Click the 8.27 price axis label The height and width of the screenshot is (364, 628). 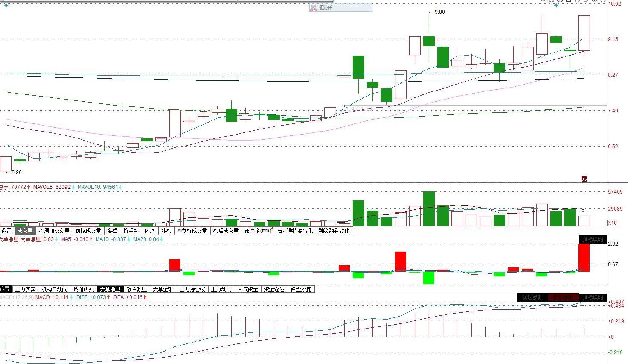(613, 75)
